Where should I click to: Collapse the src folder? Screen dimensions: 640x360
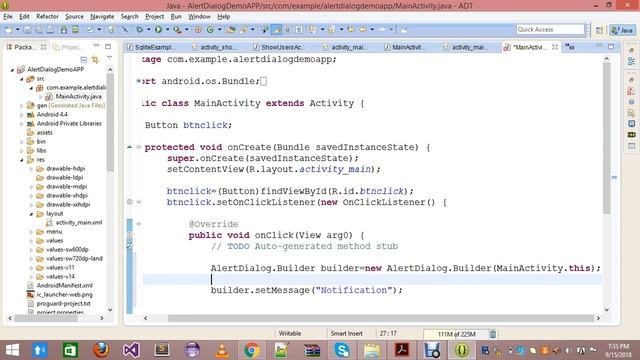tap(22, 79)
